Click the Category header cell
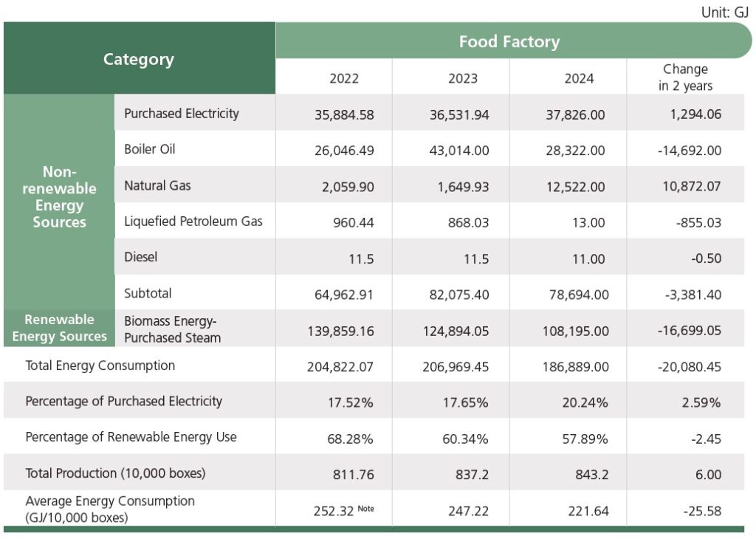Screen dimensions: 756x539 [x=139, y=60]
